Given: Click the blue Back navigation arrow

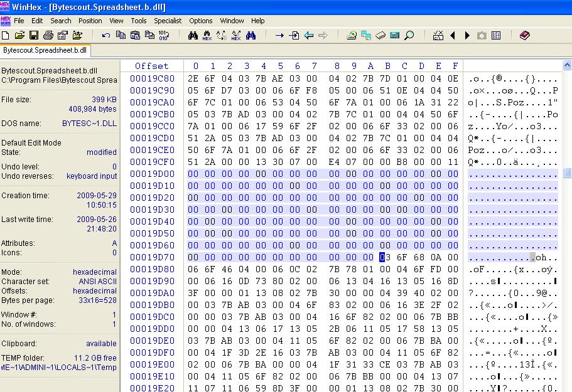Looking at the screenshot, I should (x=309, y=35).
